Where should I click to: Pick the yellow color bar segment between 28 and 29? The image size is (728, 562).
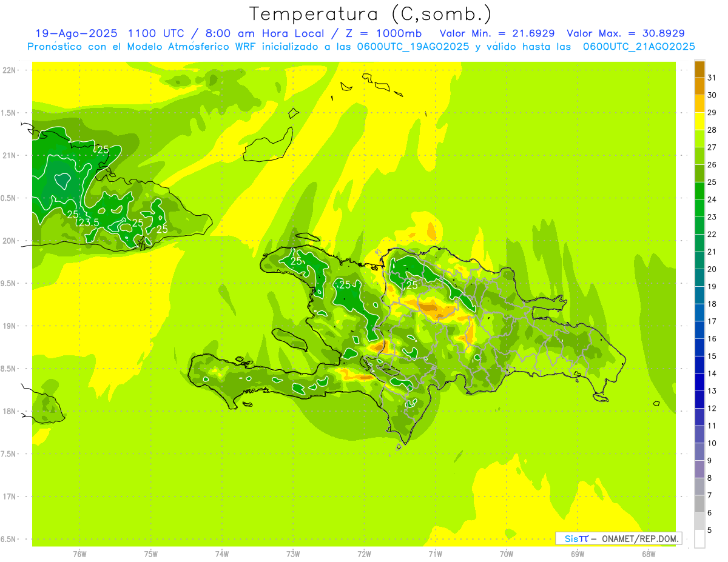(x=699, y=121)
